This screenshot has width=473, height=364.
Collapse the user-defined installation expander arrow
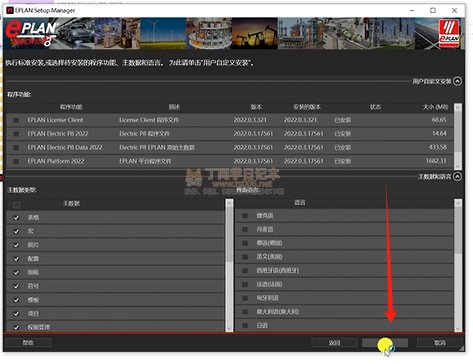458,81
